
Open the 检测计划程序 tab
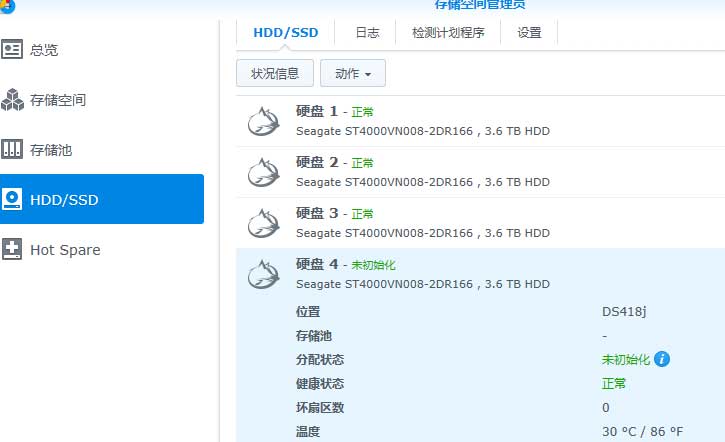[448, 33]
